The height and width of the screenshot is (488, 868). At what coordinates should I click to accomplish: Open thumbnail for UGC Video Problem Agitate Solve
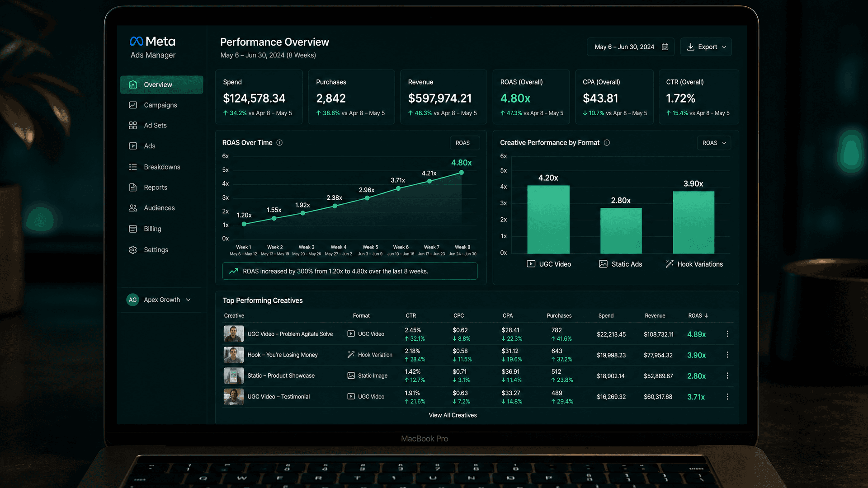(x=234, y=334)
